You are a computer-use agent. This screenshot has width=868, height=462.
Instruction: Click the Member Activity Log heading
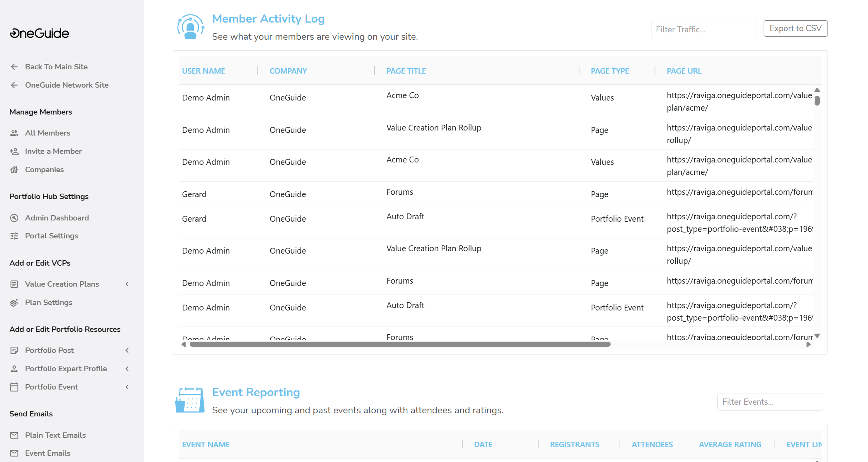pyautogui.click(x=268, y=19)
